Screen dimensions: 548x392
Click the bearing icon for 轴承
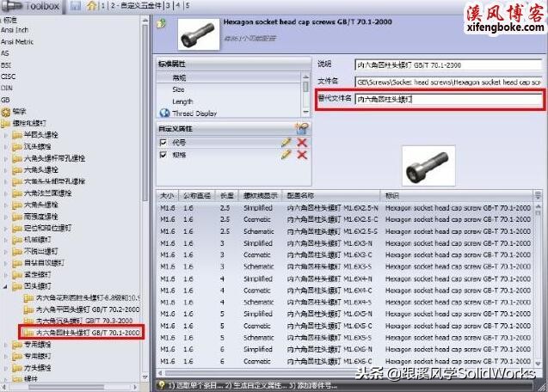(6, 112)
